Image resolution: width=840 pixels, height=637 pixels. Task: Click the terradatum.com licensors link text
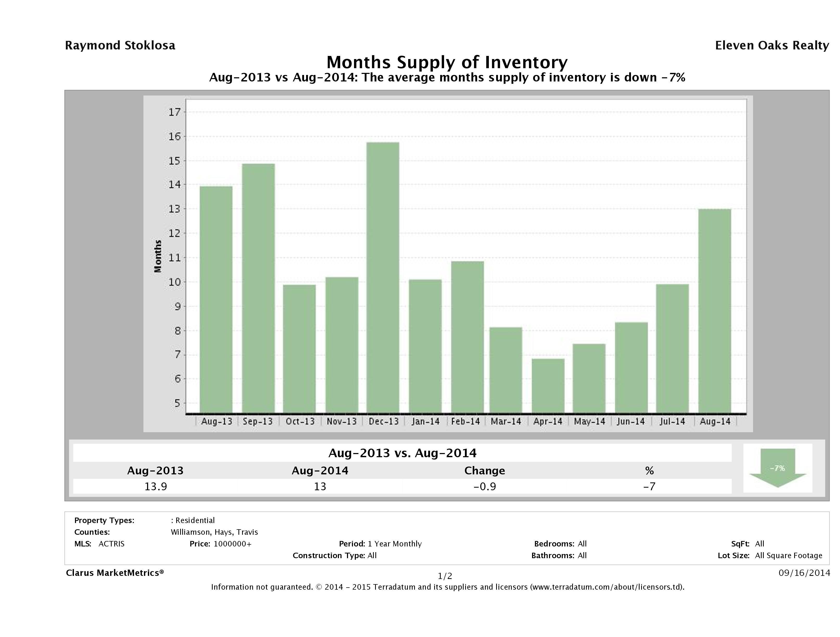click(607, 587)
